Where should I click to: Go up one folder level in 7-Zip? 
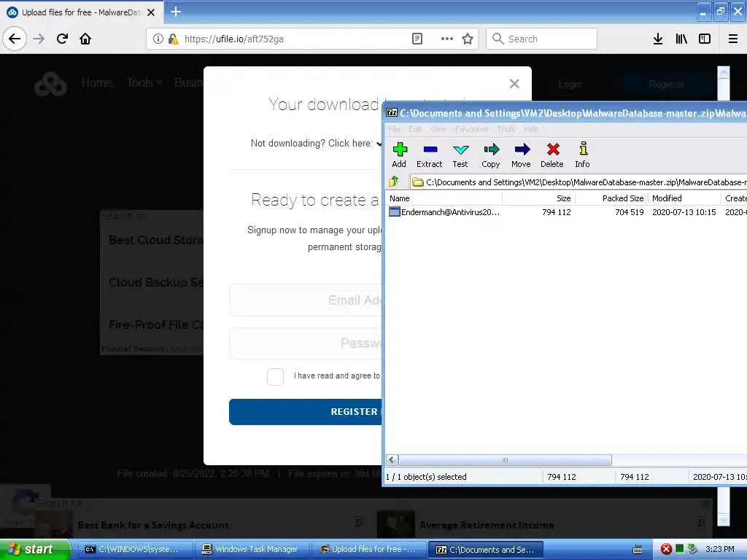point(394,182)
